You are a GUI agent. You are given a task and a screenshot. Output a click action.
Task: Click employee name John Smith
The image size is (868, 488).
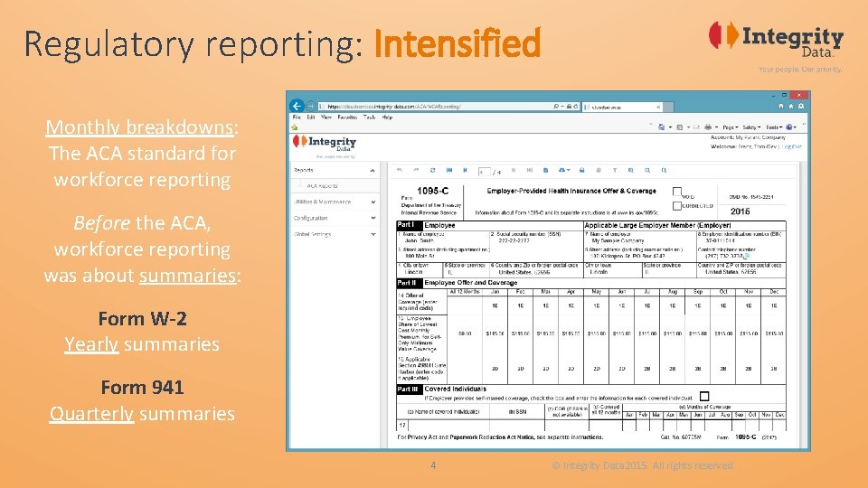click(419, 240)
